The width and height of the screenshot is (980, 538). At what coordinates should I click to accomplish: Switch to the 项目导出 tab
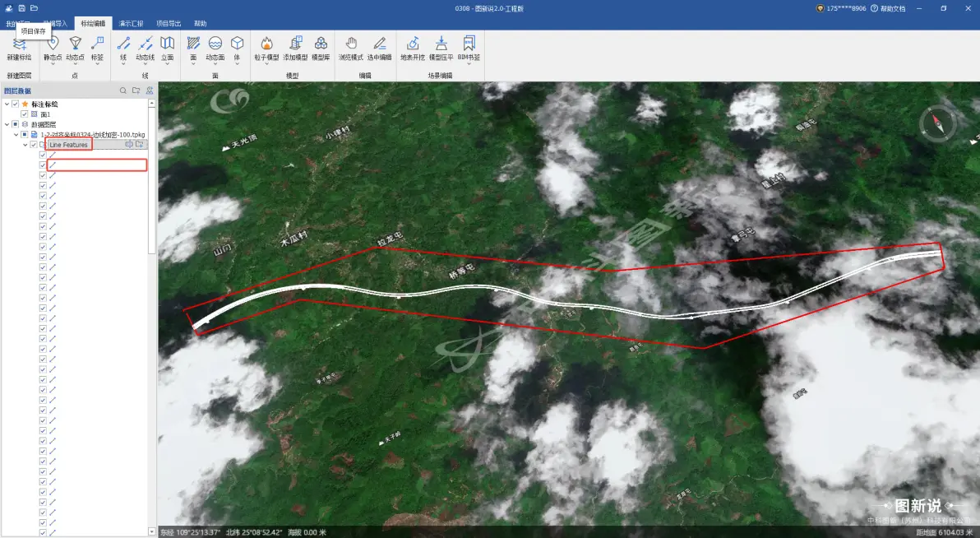(x=169, y=24)
